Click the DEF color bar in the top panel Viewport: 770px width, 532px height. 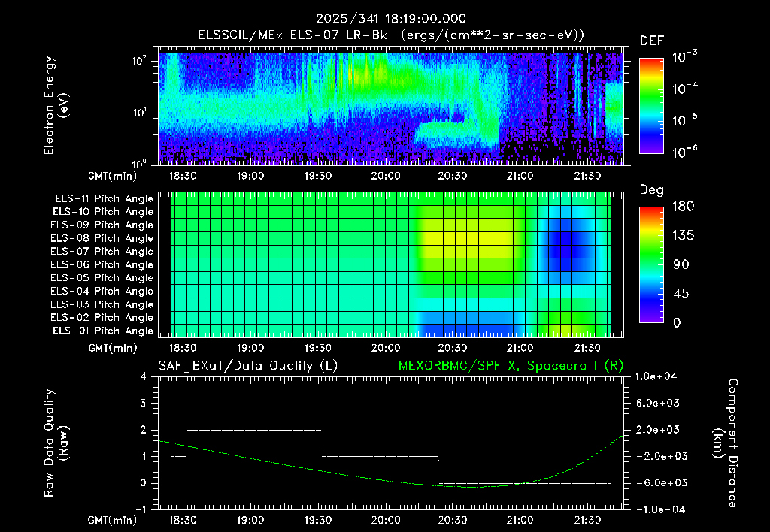651,105
